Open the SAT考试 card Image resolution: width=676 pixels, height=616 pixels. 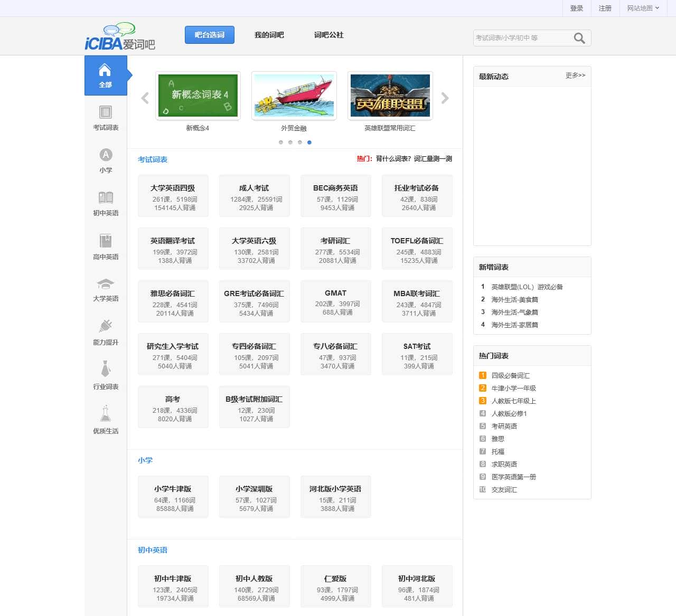(417, 354)
